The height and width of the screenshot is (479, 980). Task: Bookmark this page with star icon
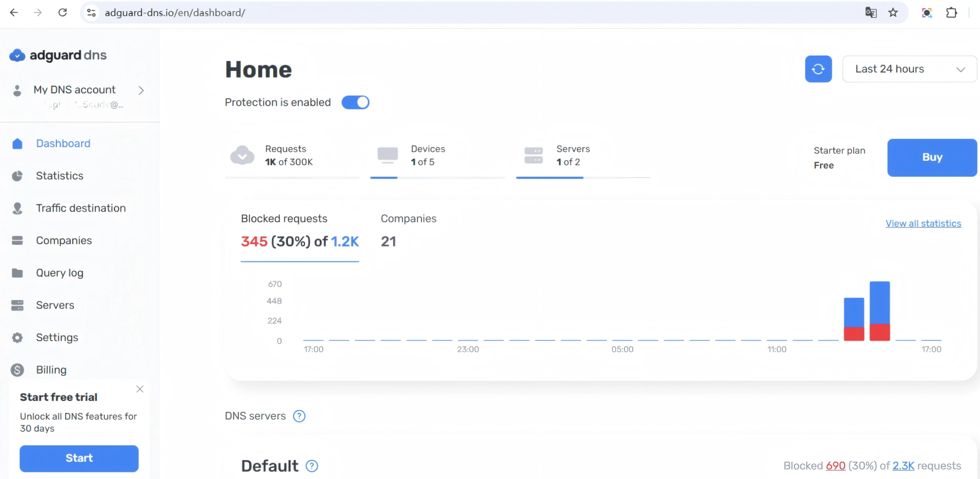[893, 13]
